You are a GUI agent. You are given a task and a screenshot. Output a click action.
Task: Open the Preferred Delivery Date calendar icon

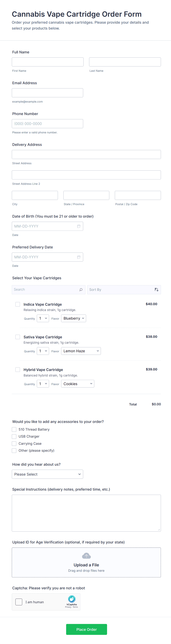pyautogui.click(x=79, y=257)
